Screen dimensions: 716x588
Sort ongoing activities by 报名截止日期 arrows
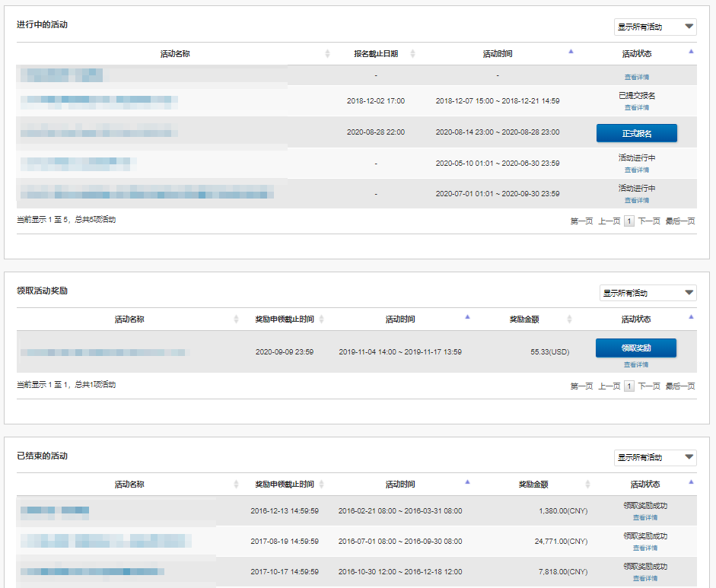[412, 54]
